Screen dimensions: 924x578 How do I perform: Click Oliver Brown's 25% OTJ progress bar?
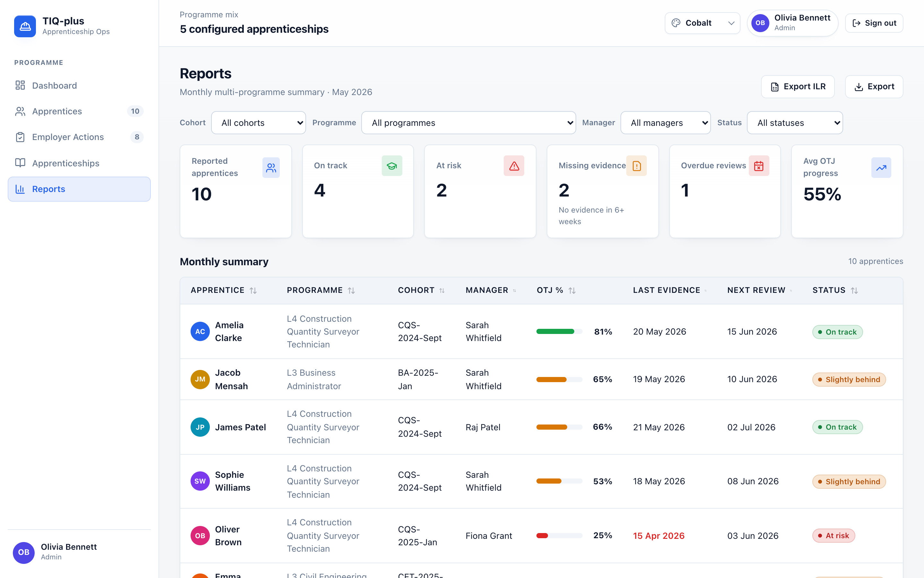pyautogui.click(x=559, y=536)
